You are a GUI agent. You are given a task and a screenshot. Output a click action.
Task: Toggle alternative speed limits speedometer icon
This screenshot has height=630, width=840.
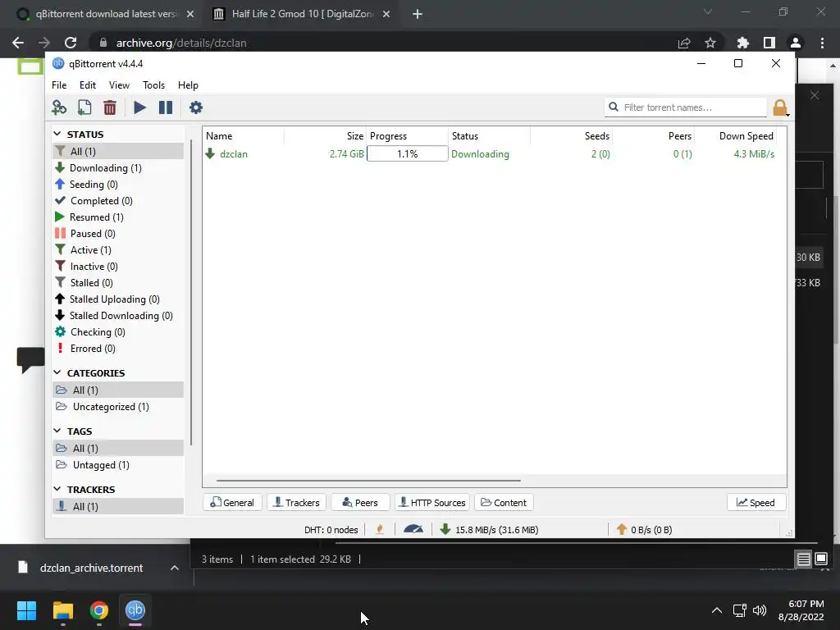[413, 529]
